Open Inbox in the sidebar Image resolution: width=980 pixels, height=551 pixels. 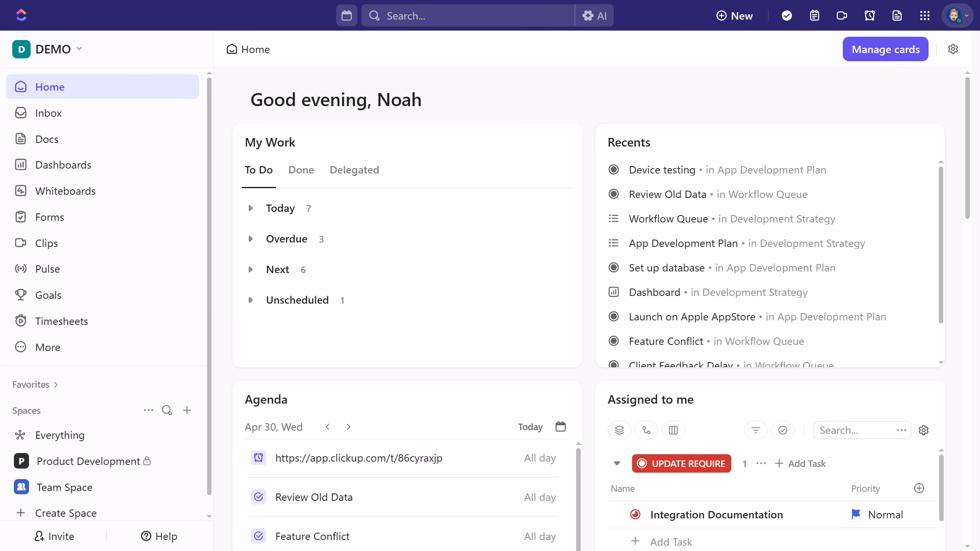click(x=102, y=113)
